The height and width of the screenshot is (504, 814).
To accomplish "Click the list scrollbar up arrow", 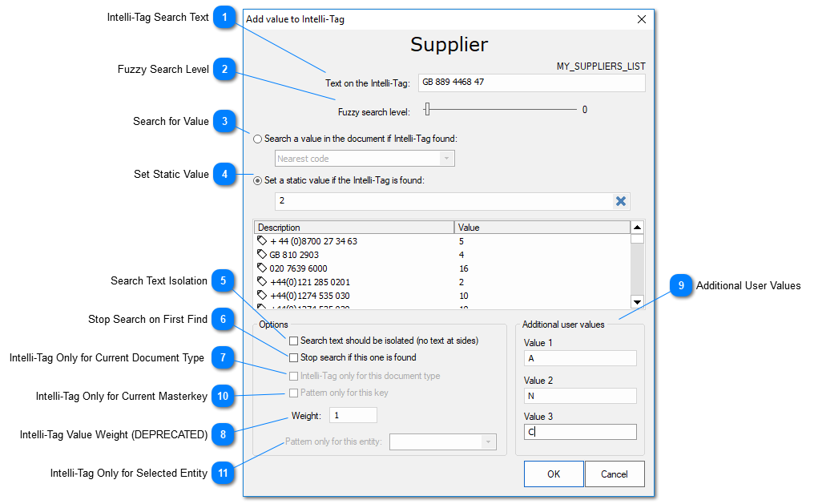I will (x=637, y=228).
